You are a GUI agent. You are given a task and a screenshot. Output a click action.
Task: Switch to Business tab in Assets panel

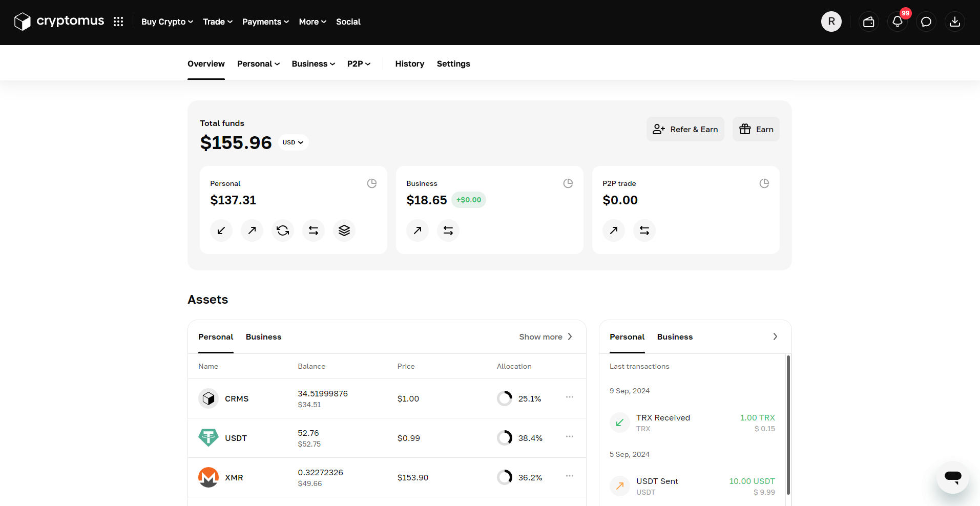click(x=263, y=337)
